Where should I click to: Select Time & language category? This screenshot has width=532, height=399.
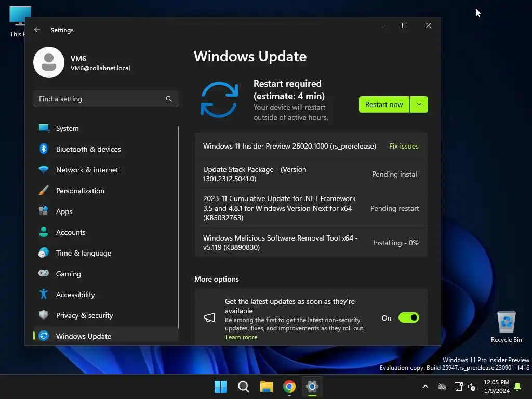pyautogui.click(x=106, y=253)
